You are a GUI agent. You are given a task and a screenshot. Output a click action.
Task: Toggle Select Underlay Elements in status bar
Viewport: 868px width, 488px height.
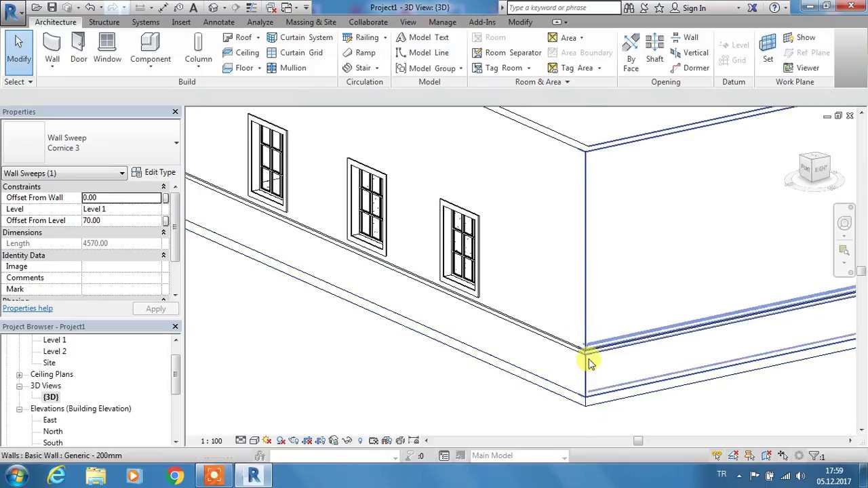pos(733,455)
